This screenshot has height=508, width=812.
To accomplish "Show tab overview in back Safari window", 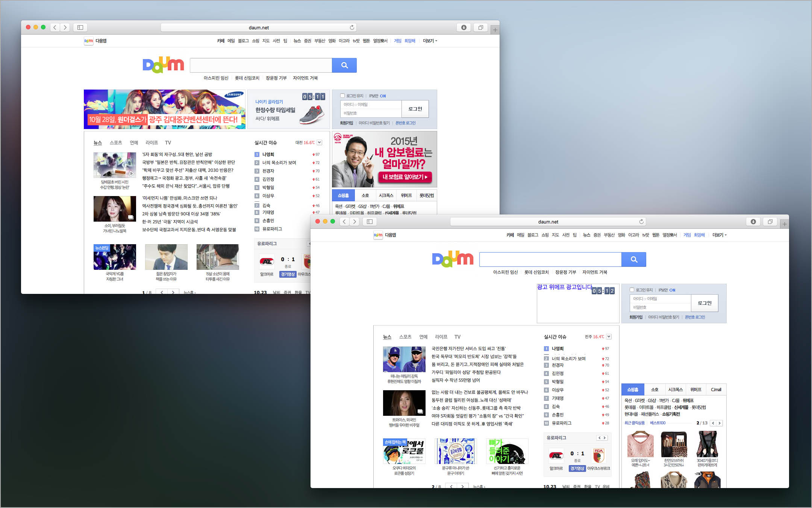I will [x=480, y=27].
